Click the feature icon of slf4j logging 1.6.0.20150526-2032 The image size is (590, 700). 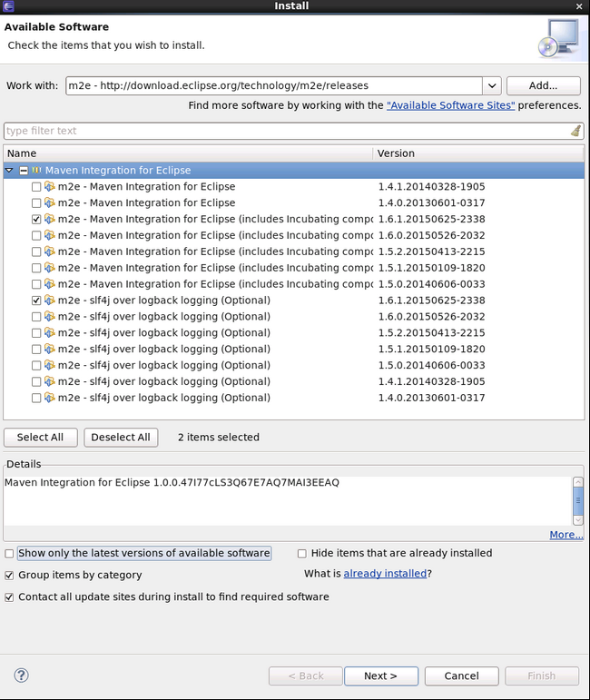tap(50, 317)
